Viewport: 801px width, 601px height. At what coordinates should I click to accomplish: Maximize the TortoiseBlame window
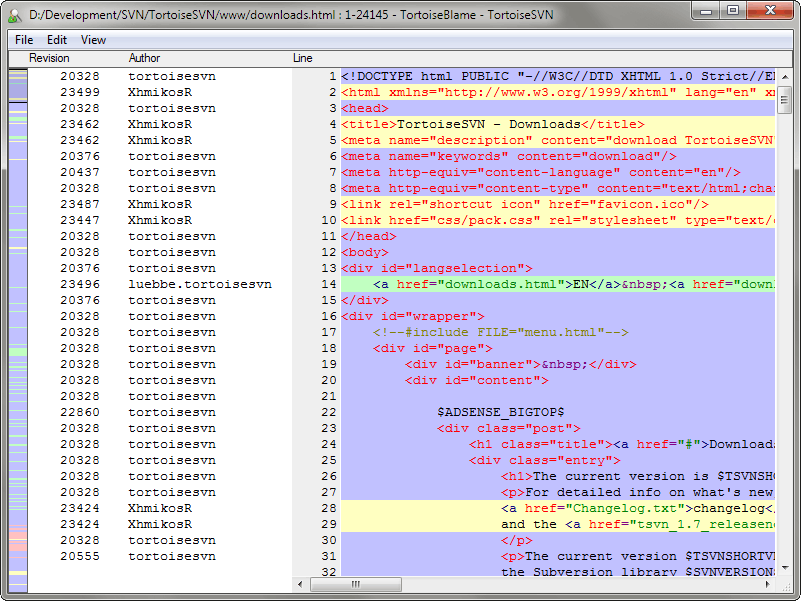click(733, 10)
